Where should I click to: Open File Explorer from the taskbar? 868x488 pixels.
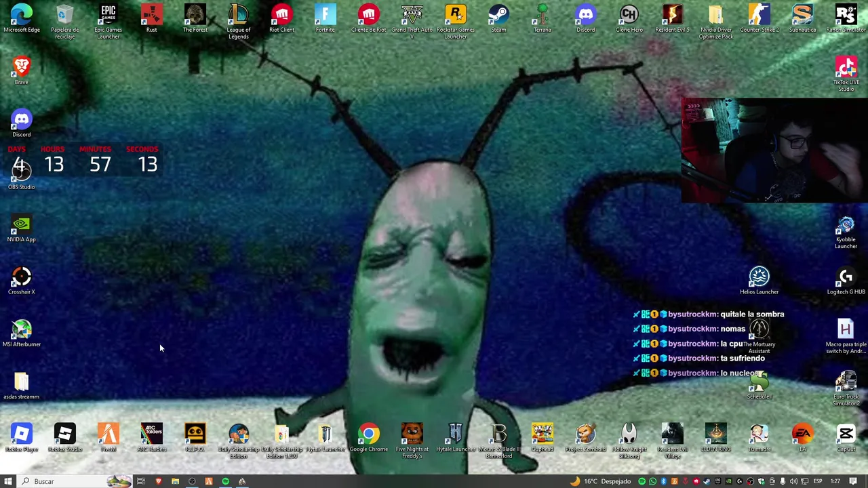pos(175,481)
